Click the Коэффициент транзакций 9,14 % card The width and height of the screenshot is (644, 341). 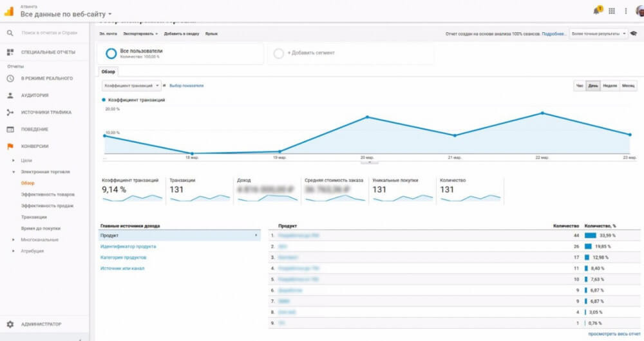point(132,190)
